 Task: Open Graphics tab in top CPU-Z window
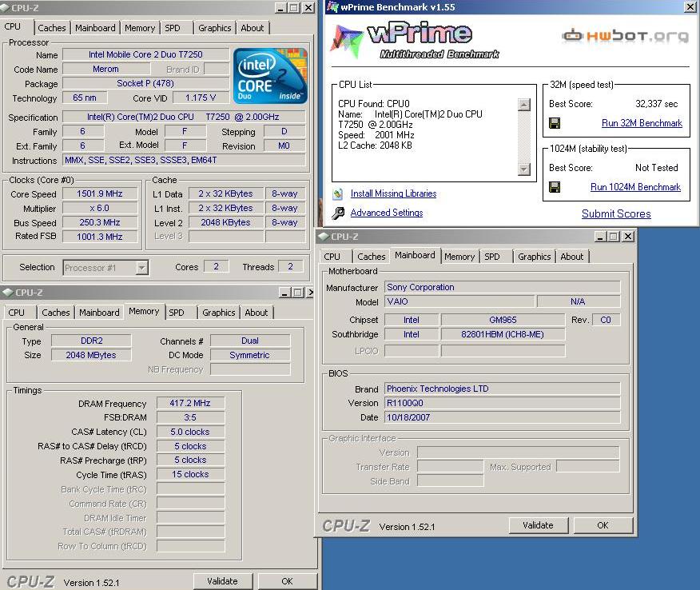(x=215, y=28)
